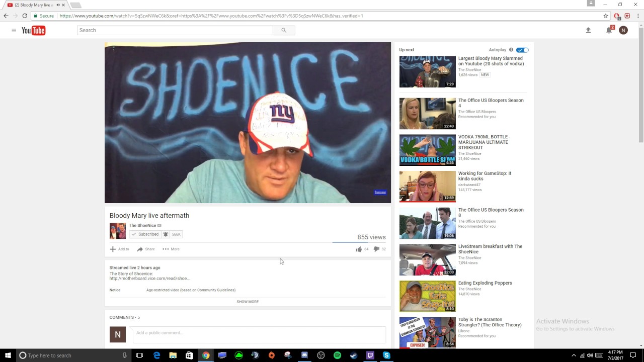This screenshot has width=644, height=362.
Task: Open the account avatar N in header
Action: tap(623, 30)
